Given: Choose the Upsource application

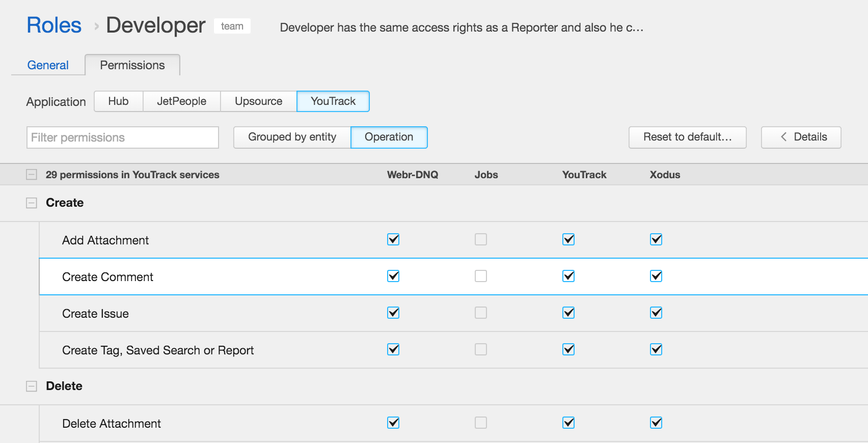Looking at the screenshot, I should coord(259,101).
